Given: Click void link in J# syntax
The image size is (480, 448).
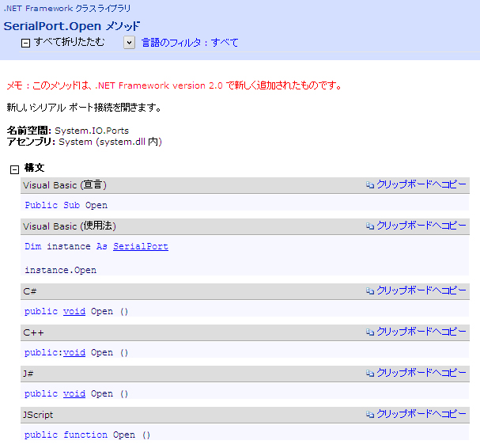Looking at the screenshot, I should click(74, 393).
